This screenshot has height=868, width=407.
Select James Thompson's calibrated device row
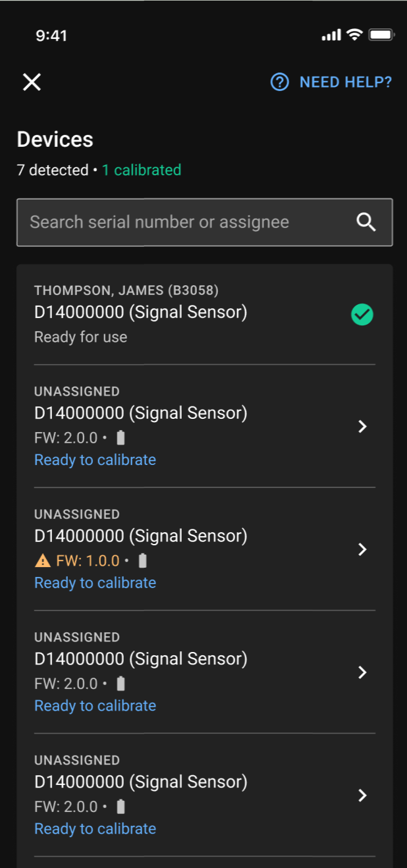[184, 313]
